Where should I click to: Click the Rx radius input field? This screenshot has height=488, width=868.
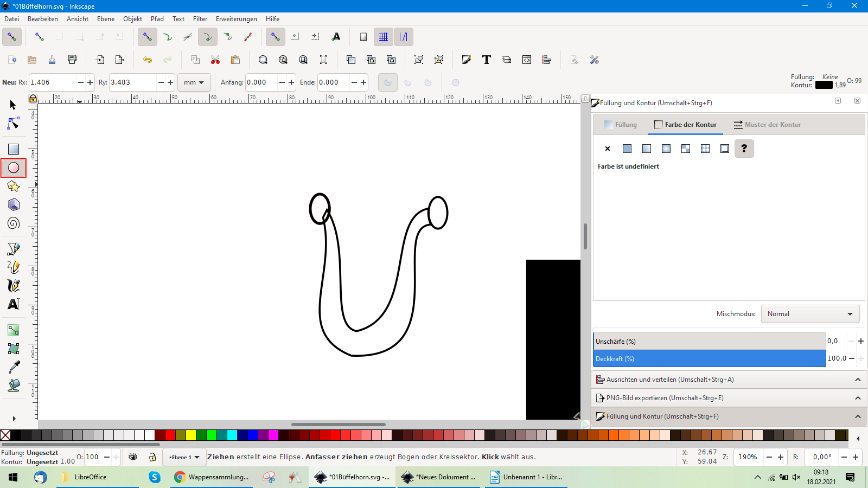click(52, 82)
